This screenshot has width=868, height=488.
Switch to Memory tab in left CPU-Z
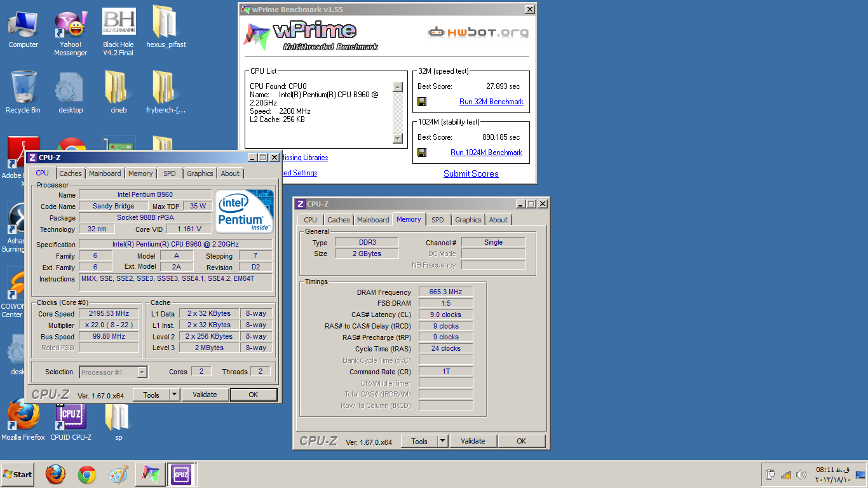coord(140,173)
